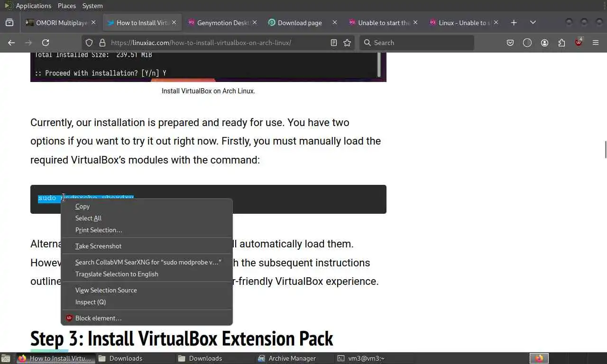Open the tracking protection shield icon
Viewport: 607px width, 364px height.
[89, 43]
